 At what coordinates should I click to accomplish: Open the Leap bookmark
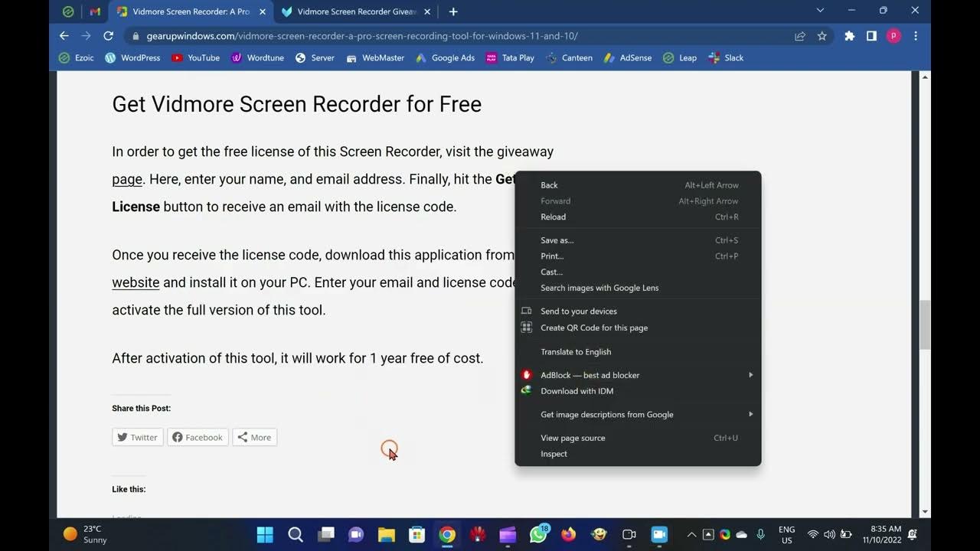[x=680, y=58]
